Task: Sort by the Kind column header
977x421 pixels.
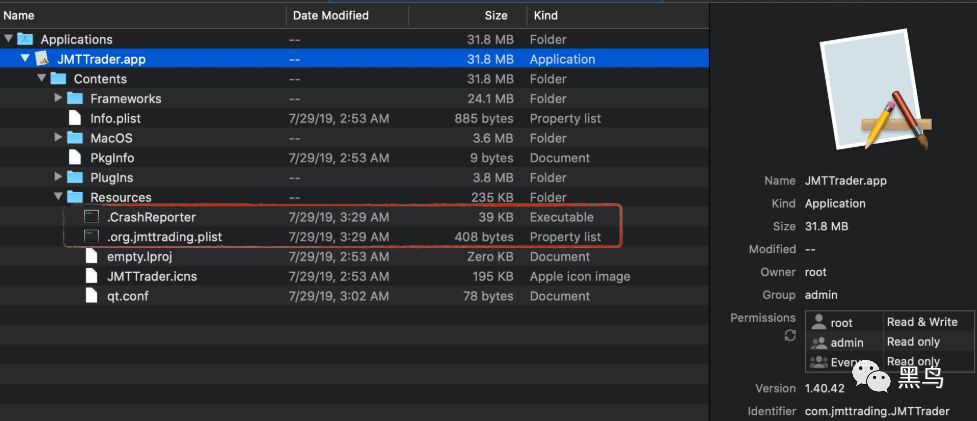Action: 617,16
